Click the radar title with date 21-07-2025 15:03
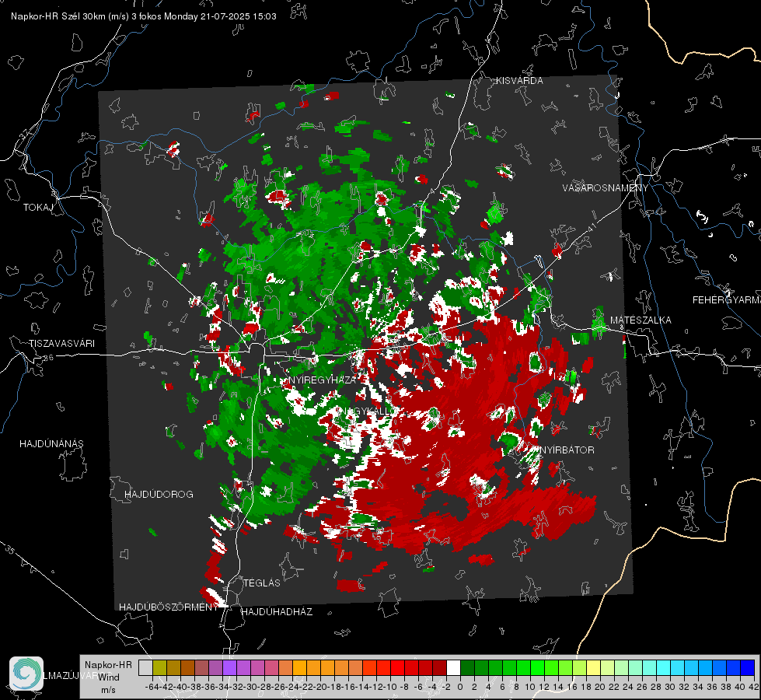Screen dimensions: 761x700 [x=144, y=16]
